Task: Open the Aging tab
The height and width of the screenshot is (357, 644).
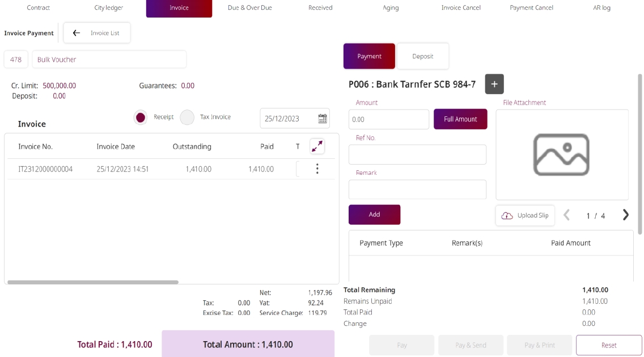Action: [x=391, y=8]
